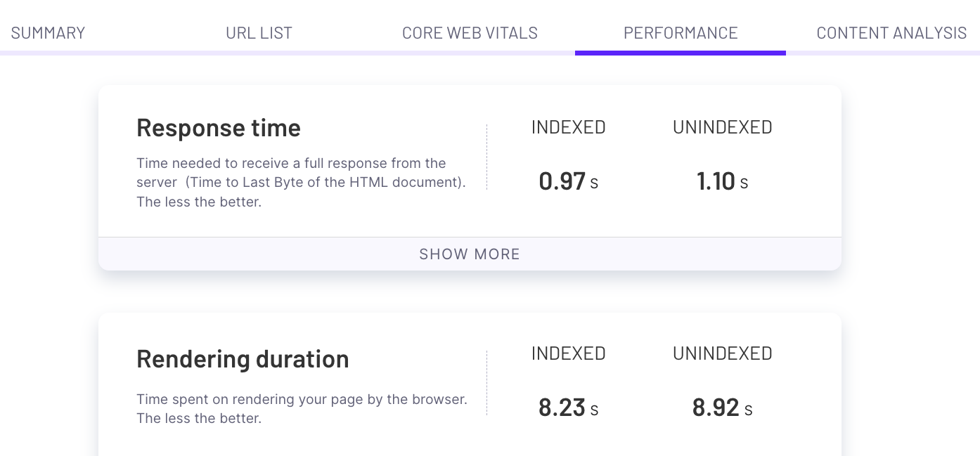Screen dimensions: 980x456
Task: Click the Unindexed label under Response time
Action: pyautogui.click(x=722, y=127)
